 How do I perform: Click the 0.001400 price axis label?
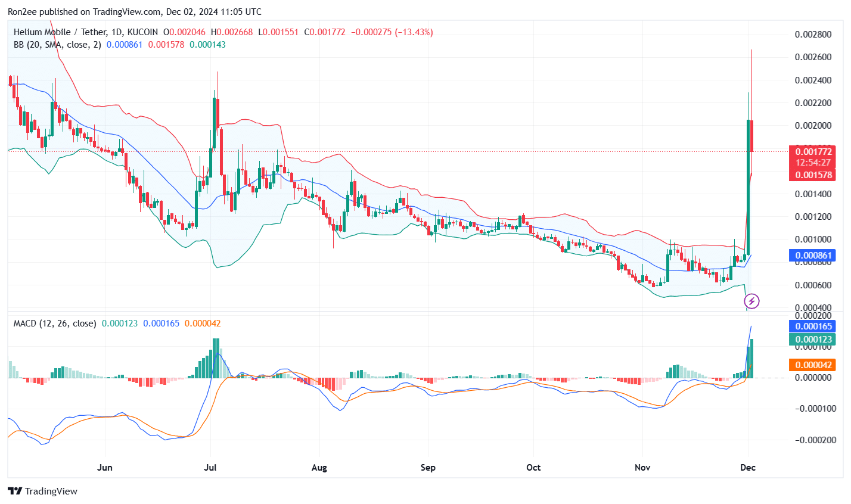tap(813, 194)
